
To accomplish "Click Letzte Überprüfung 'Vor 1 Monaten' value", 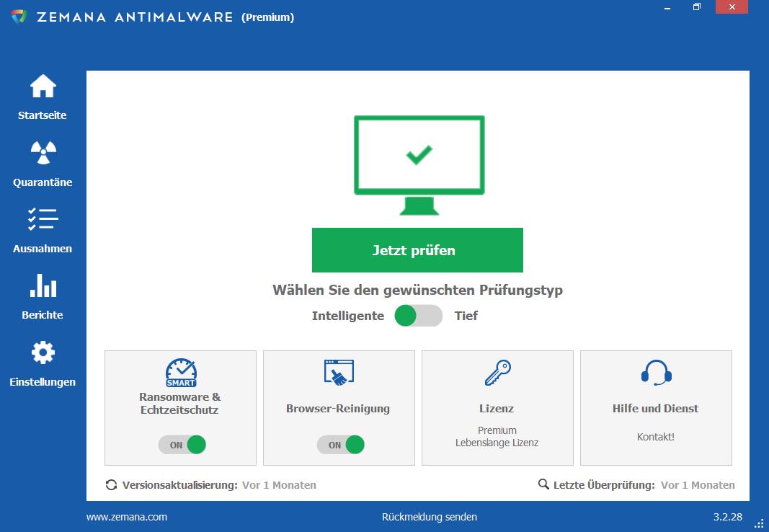I will pyautogui.click(x=698, y=485).
